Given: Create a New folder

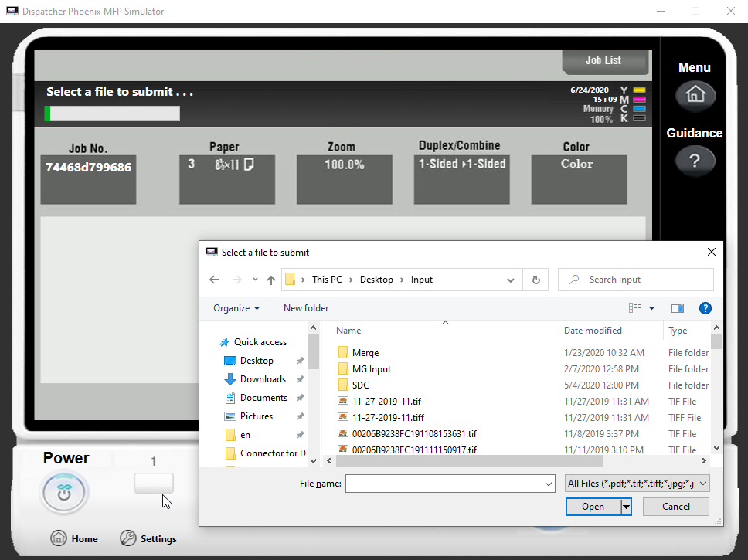Looking at the screenshot, I should [x=306, y=308].
